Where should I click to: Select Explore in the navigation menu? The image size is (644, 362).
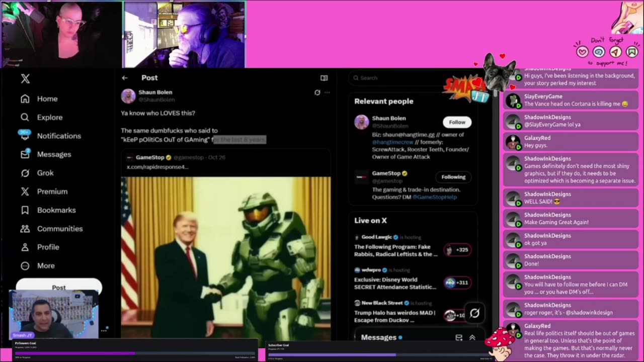(50, 117)
